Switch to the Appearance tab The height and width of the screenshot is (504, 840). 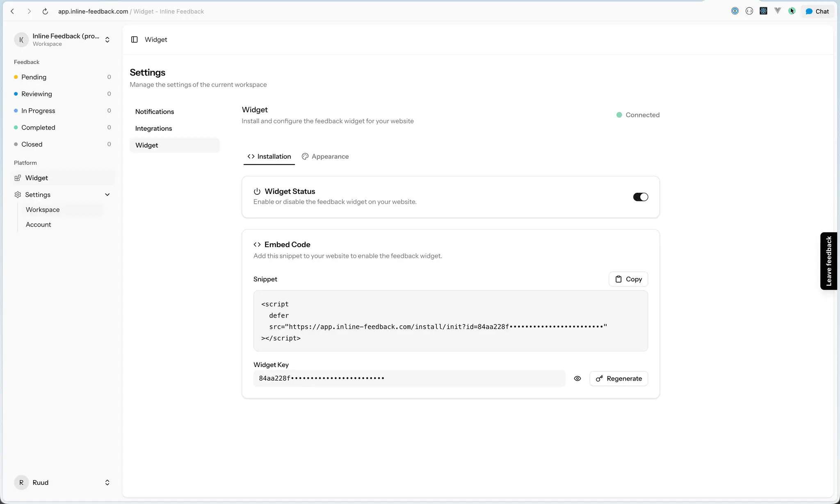point(325,157)
